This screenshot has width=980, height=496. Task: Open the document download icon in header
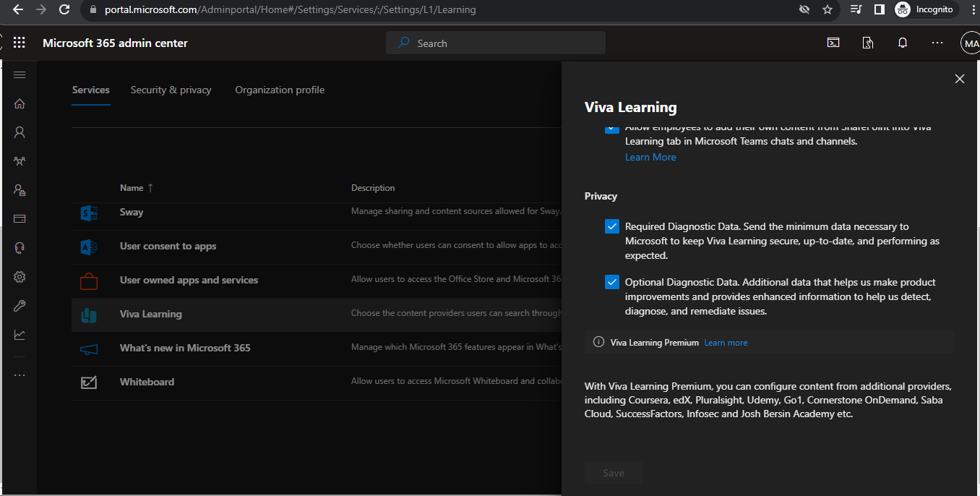pyautogui.click(x=868, y=43)
